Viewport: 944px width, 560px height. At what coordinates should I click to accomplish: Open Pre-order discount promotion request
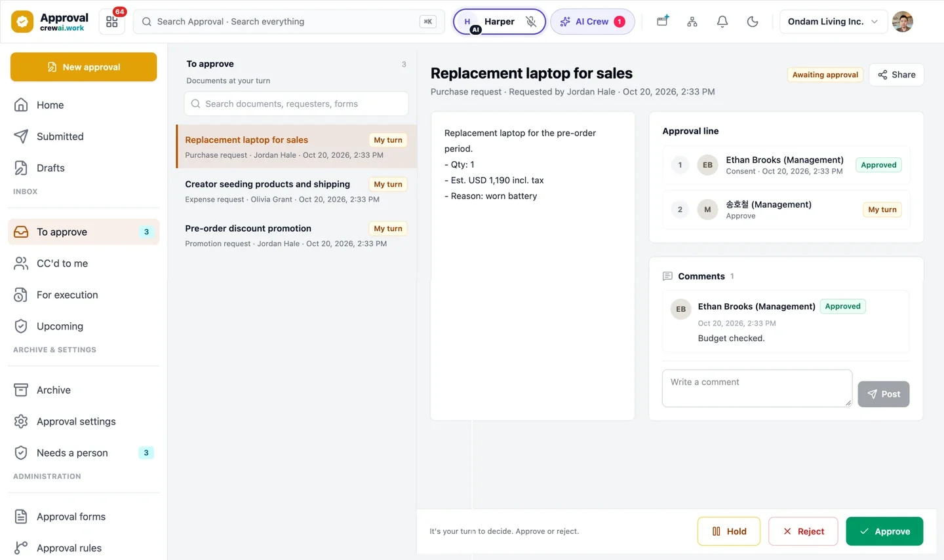pyautogui.click(x=296, y=235)
